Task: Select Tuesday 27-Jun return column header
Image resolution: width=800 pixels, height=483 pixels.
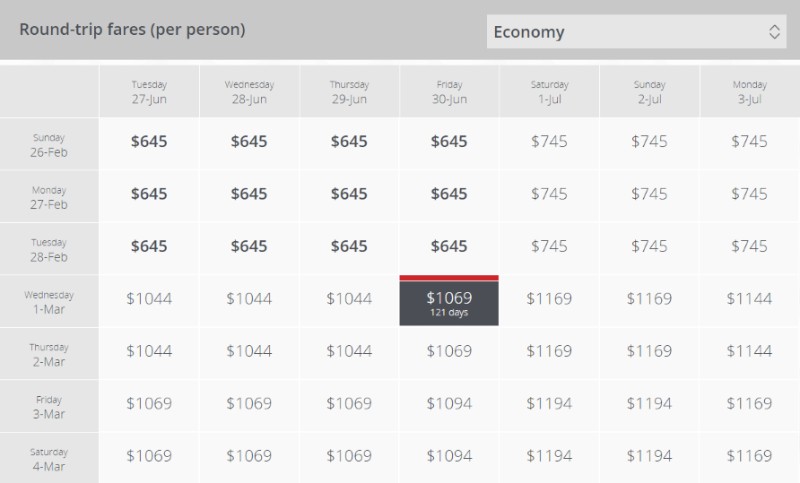Action: click(x=149, y=92)
